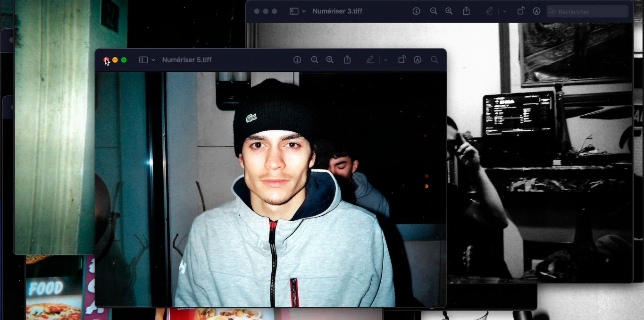Expand the sidebar view chevron in Numériser 5.tiff
Image resolution: width=644 pixels, height=320 pixels.
point(153,60)
